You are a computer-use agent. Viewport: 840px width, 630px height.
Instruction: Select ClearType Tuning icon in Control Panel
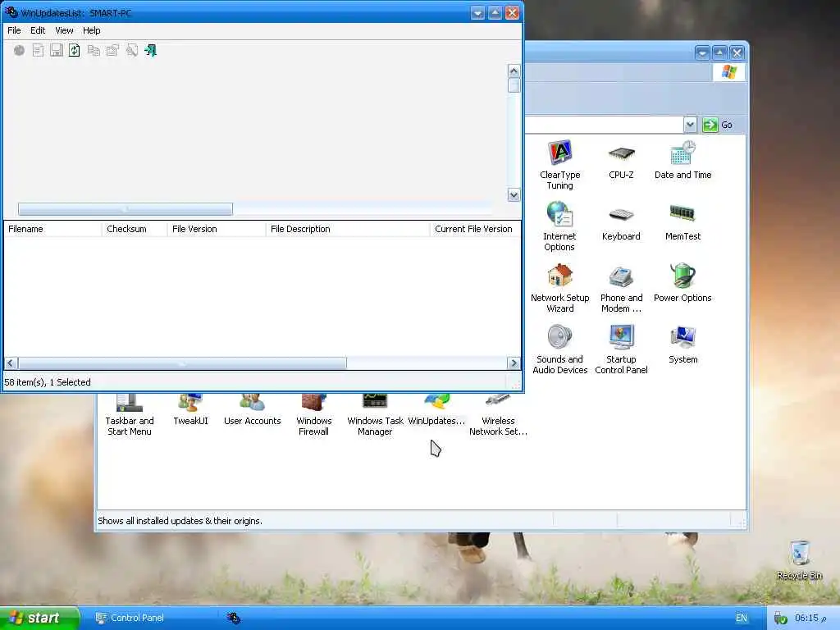coord(559,165)
